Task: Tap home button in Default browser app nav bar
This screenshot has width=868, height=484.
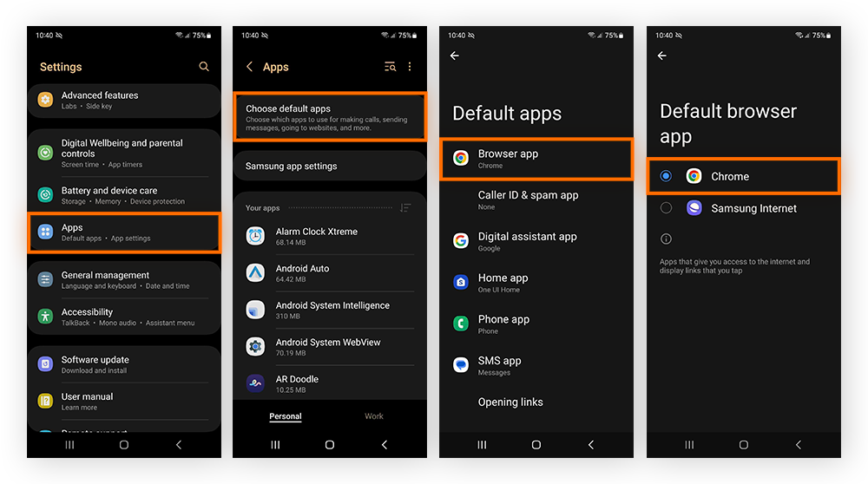Action: (744, 445)
